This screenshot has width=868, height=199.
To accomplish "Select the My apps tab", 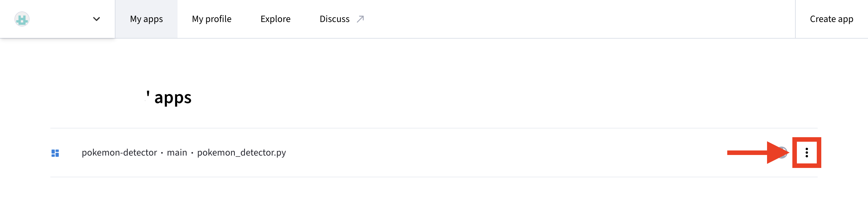I will pos(146,19).
